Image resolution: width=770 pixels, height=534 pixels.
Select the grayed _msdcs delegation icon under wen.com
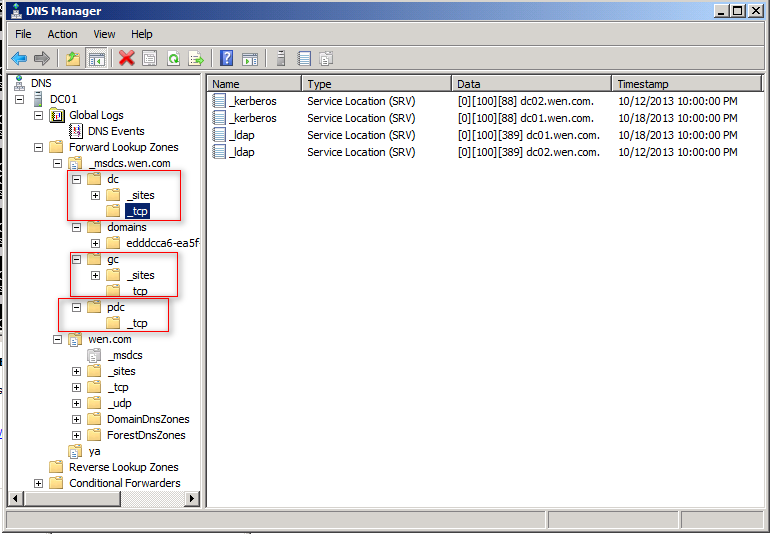(94, 355)
